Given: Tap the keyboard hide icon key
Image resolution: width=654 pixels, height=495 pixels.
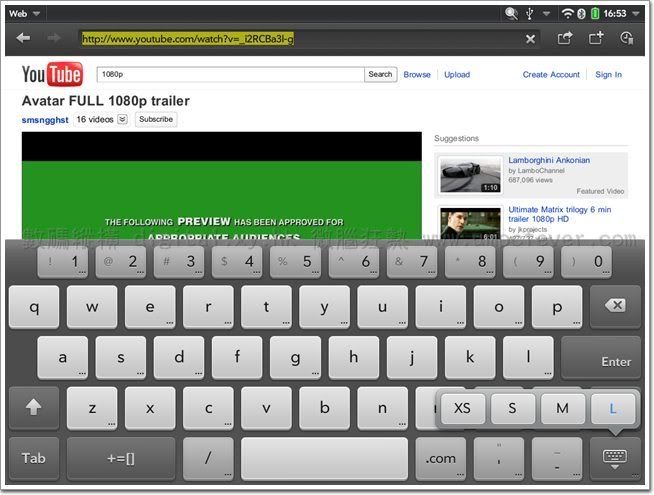Looking at the screenshot, I should coord(614,458).
